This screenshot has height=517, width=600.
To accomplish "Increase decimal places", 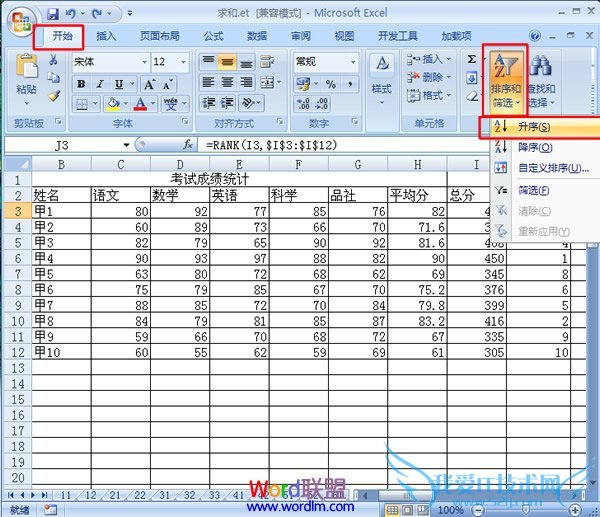I will pyautogui.click(x=303, y=103).
